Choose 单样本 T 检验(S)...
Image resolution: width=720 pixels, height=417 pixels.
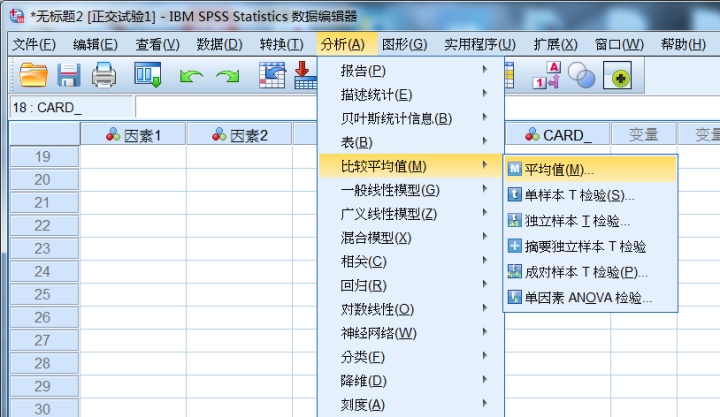(591, 195)
